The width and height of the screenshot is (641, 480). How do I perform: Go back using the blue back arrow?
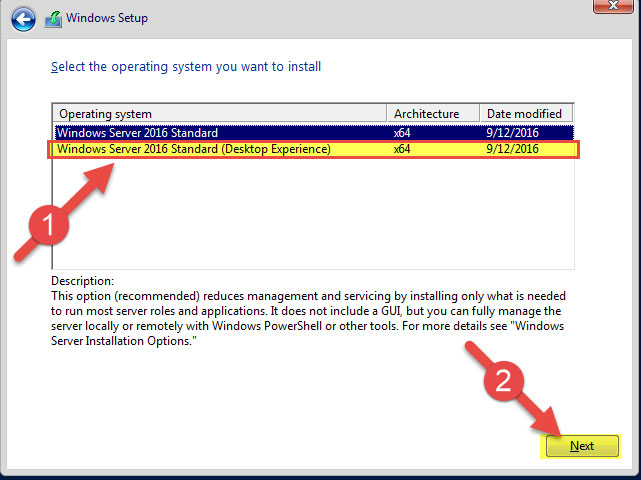(x=23, y=19)
